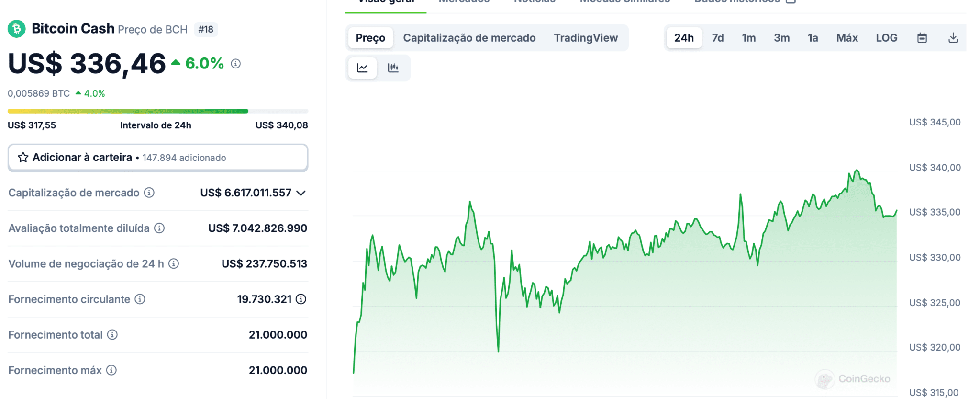980x399 pixels.
Task: Open info icon next to 19.730.321 value
Action: (x=301, y=299)
